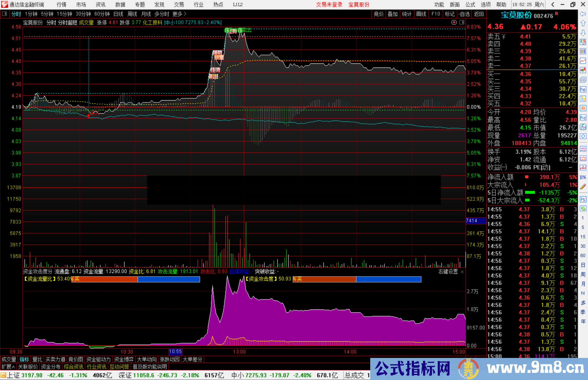Toggle the side panel layout icon
This screenshot has height=380, width=588.
point(462,22)
